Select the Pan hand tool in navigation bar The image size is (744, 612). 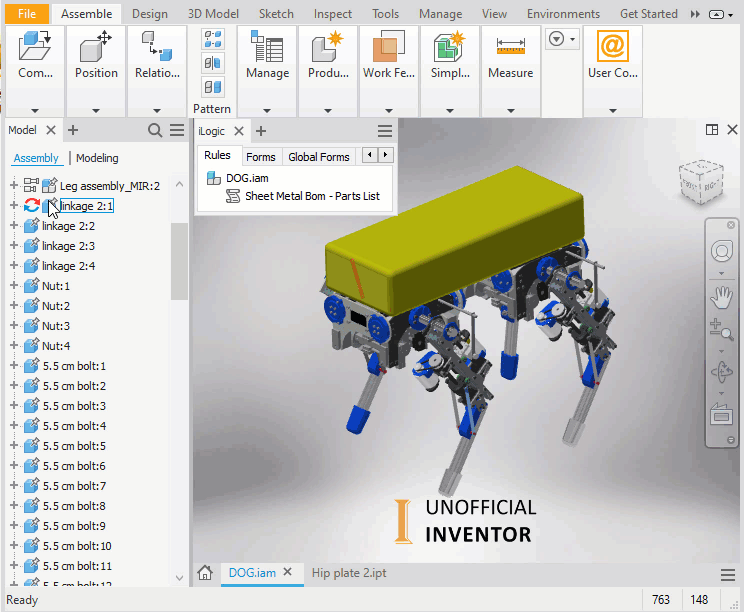pos(721,296)
